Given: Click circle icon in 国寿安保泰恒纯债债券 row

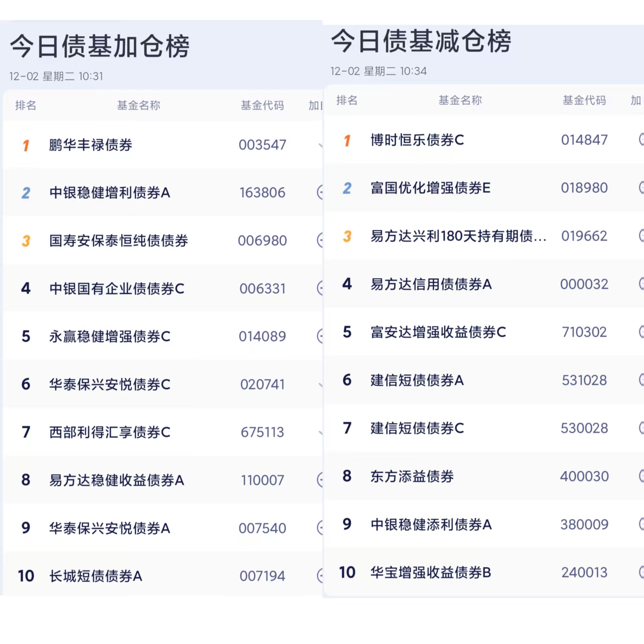Looking at the screenshot, I should (320, 240).
